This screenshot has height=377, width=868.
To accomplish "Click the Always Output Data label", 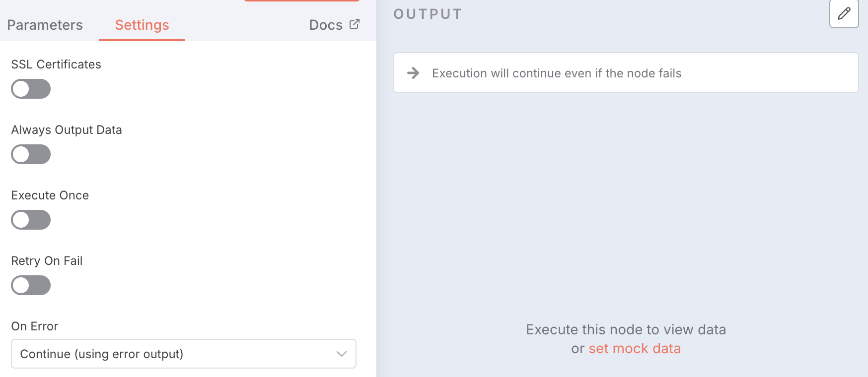I will (x=67, y=130).
